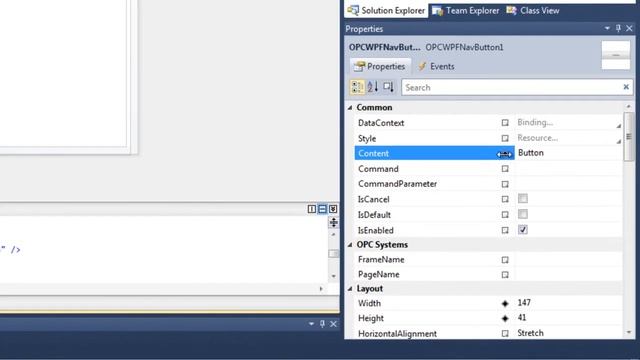Collapse the OPC Systems category
The image size is (640, 360).
[350, 245]
